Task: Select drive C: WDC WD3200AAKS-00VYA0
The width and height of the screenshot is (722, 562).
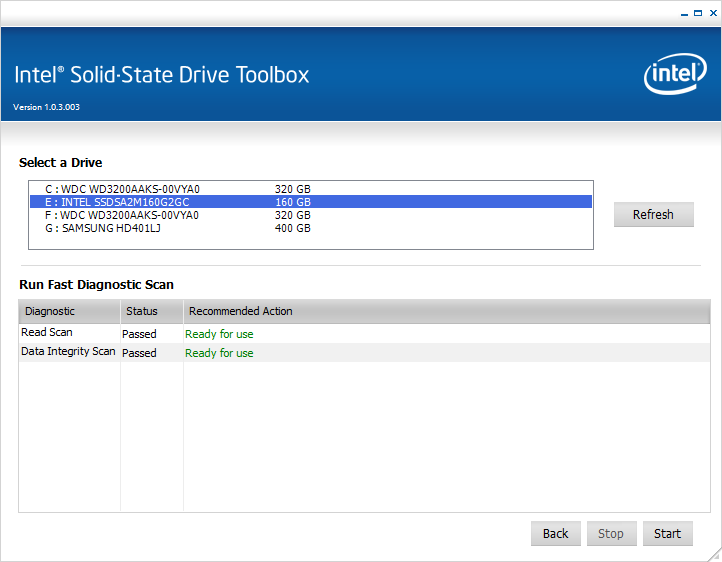Action: (311, 189)
